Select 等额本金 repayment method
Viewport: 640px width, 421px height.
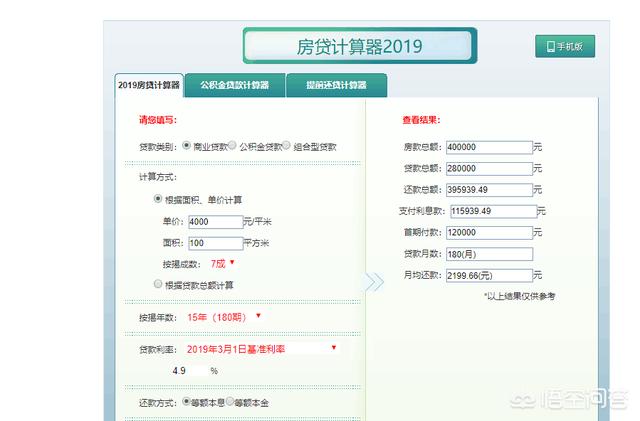[229, 401]
